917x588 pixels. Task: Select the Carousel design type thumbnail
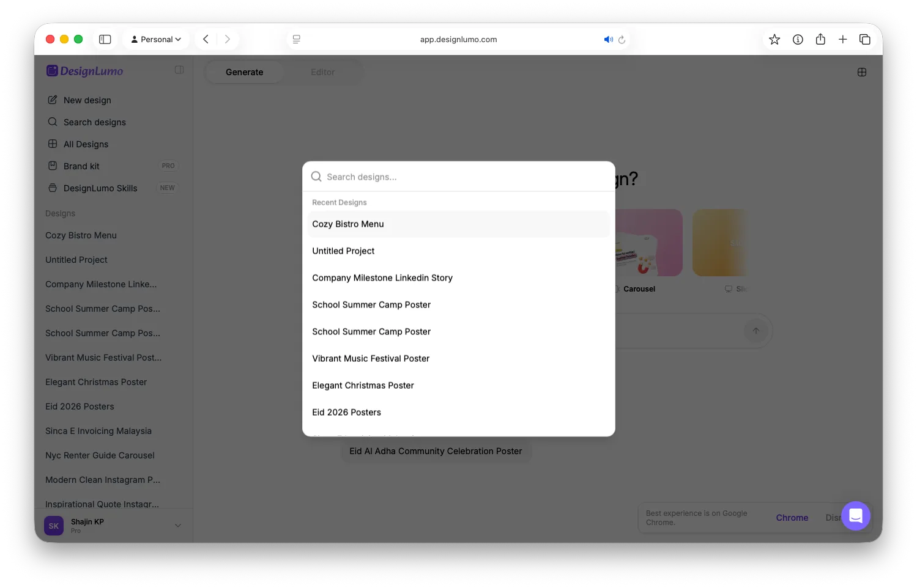[648, 243]
